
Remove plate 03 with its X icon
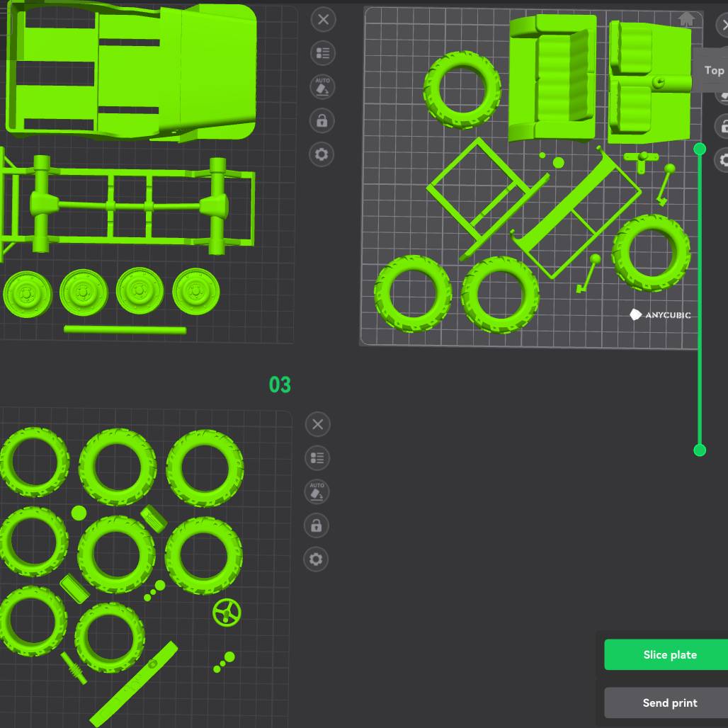[317, 424]
